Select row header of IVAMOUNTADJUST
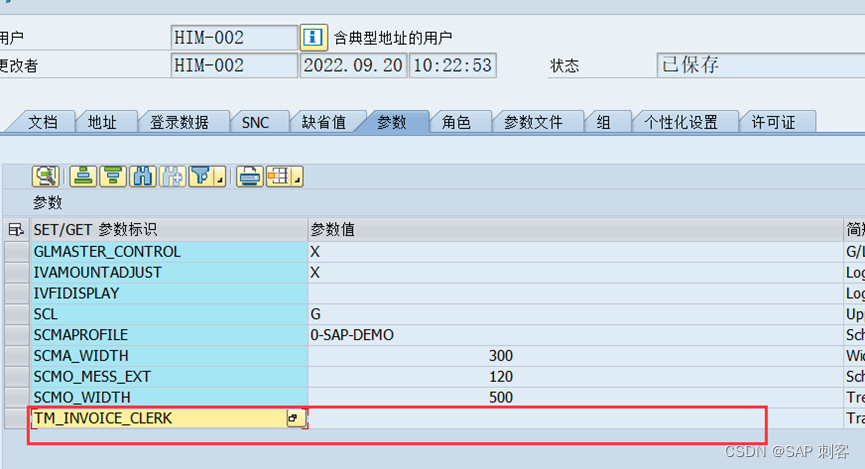 (17, 273)
